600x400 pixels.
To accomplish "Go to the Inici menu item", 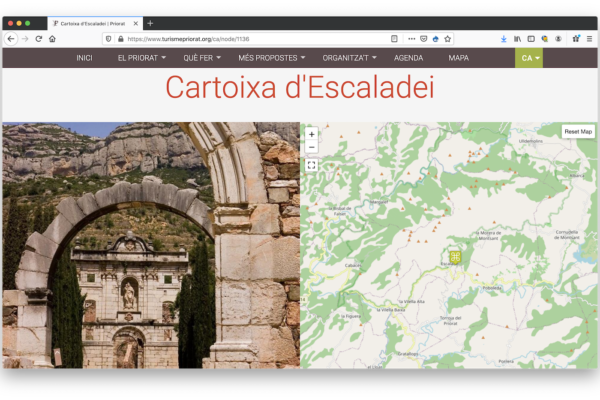I will (x=84, y=58).
